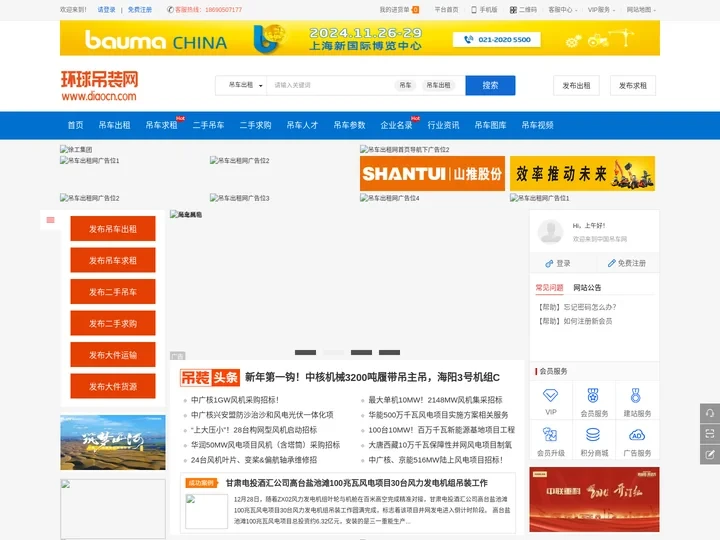720x540 pixels.
Task: Open the 积分商城 coins icon
Action: tap(593, 434)
